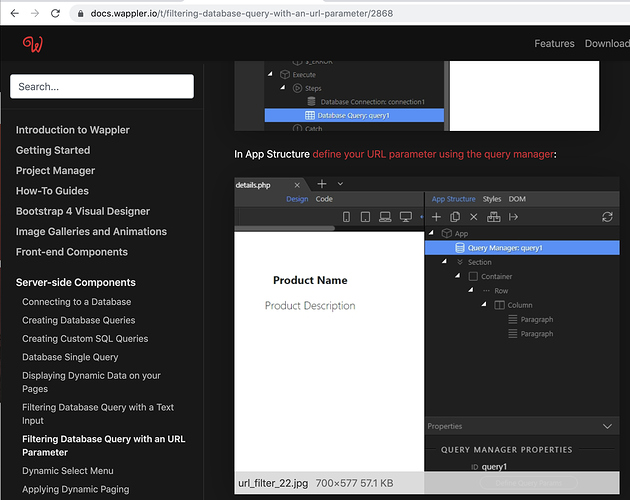Screen dimensions: 630x500
Task: Select the mobile phone viewport icon
Action: [347, 217]
